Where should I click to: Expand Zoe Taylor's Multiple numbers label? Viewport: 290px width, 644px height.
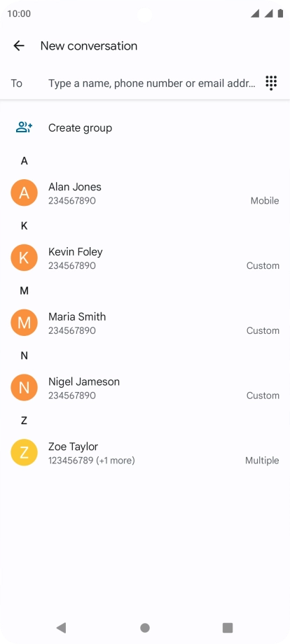(262, 461)
